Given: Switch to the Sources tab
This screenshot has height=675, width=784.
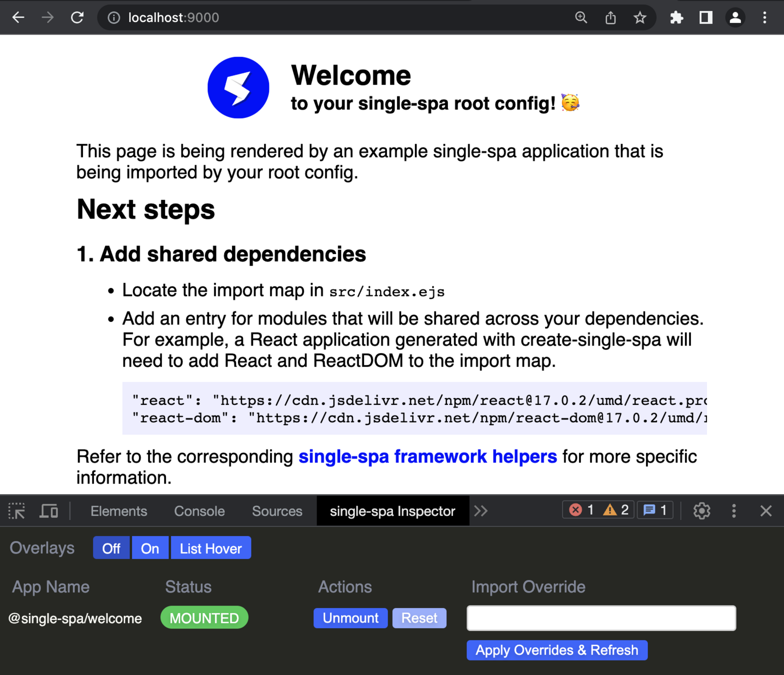Looking at the screenshot, I should (x=277, y=511).
